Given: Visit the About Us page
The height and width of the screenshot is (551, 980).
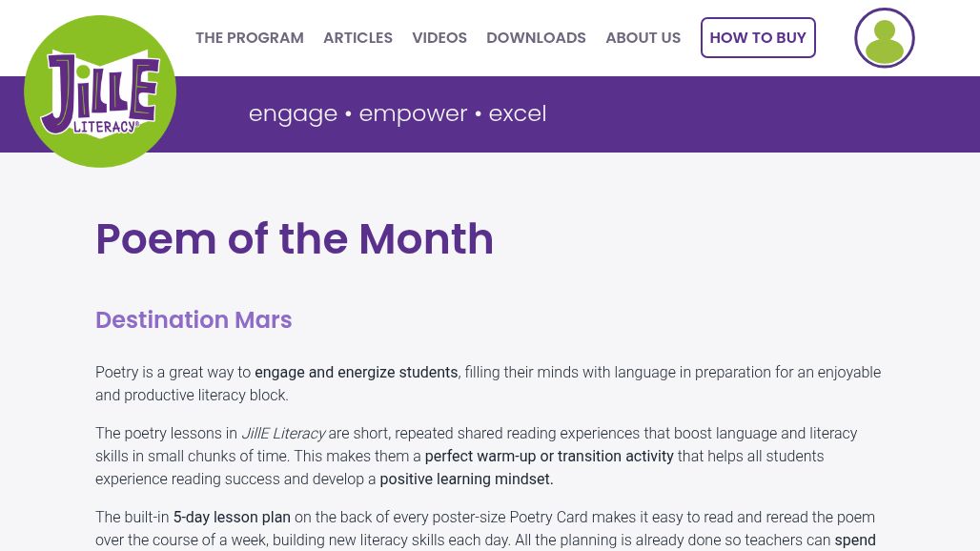Looking at the screenshot, I should [x=643, y=37].
